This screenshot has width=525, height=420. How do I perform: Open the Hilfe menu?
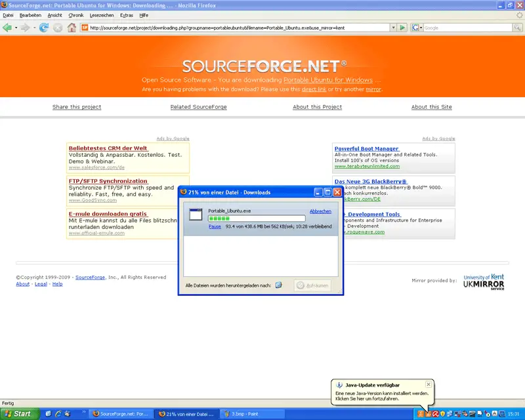tap(144, 15)
